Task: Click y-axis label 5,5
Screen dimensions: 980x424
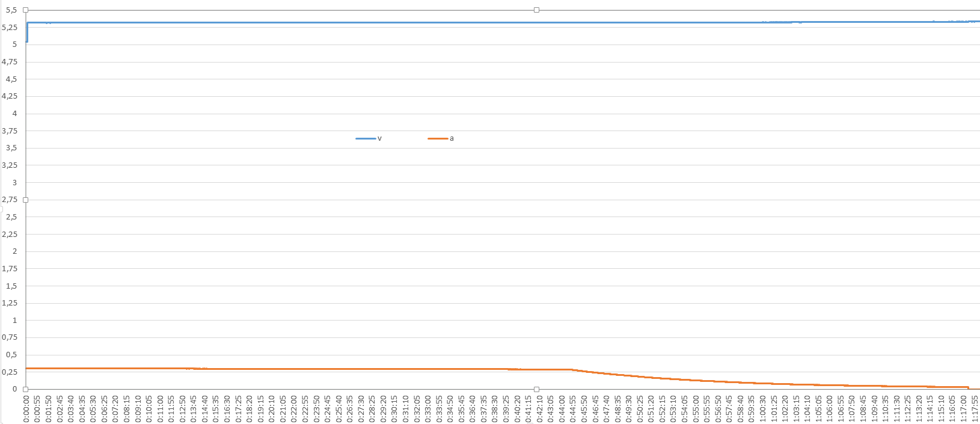Action: click(11, 10)
